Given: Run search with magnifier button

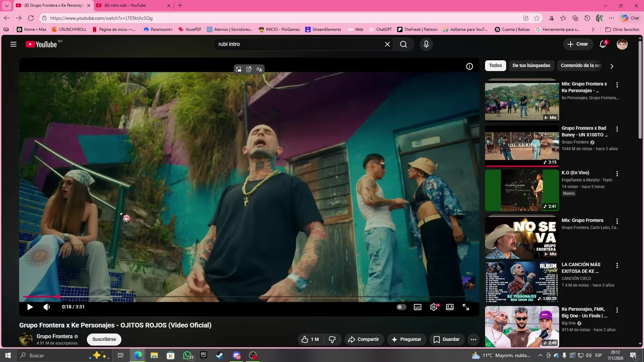Looking at the screenshot, I should click(x=404, y=44).
